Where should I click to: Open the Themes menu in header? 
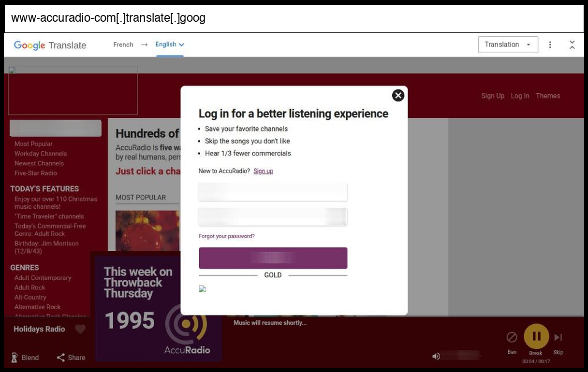[548, 96]
